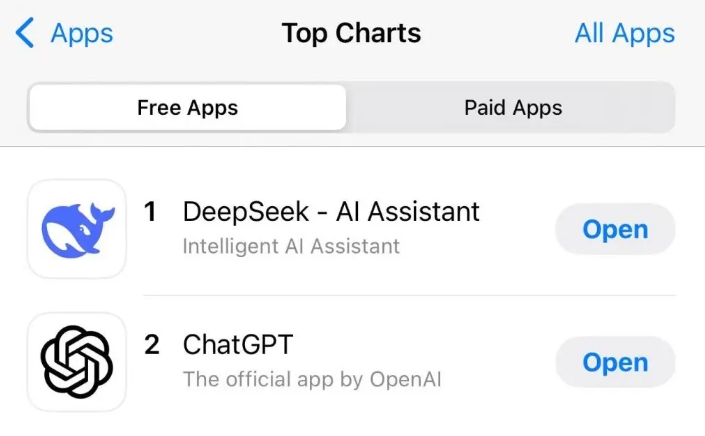Tap the Intelligent AI Assistant subtitle
The image size is (705, 436).
point(291,246)
